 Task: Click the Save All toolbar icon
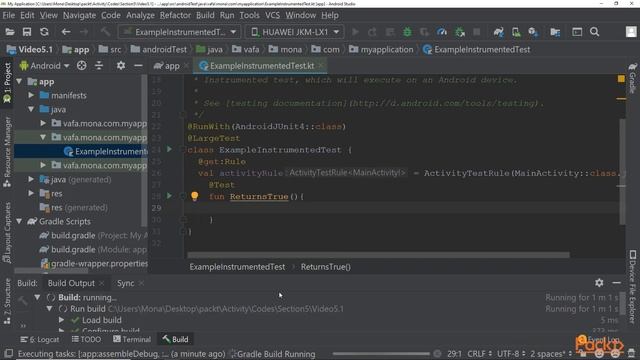tap(27, 32)
